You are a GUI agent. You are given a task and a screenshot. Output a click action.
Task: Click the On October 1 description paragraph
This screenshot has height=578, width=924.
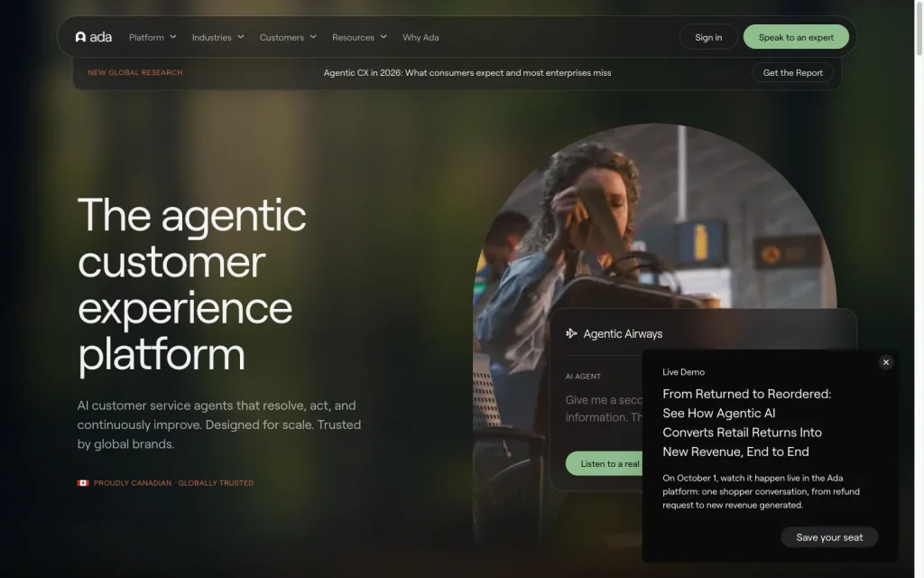tap(761, 491)
